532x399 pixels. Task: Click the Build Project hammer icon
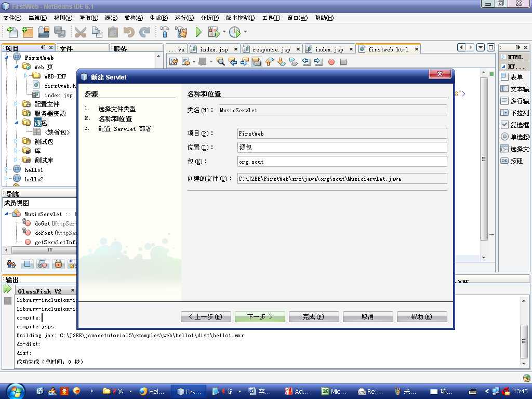point(165,32)
